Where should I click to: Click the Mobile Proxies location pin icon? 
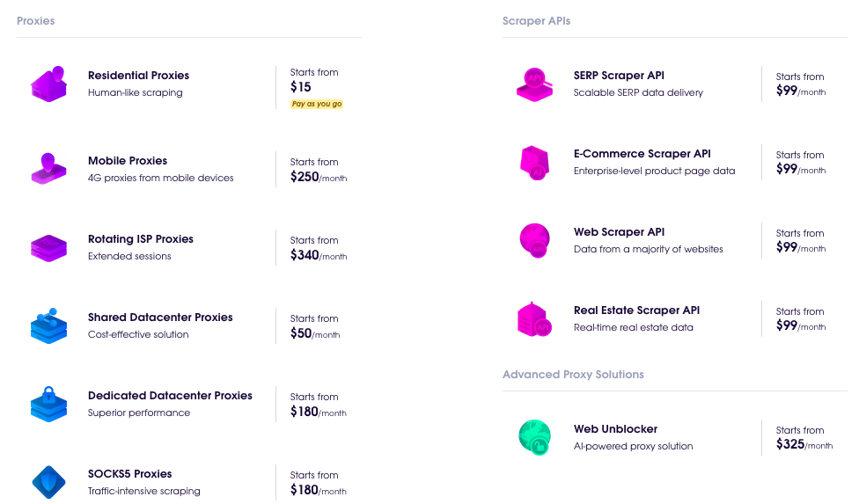48,169
